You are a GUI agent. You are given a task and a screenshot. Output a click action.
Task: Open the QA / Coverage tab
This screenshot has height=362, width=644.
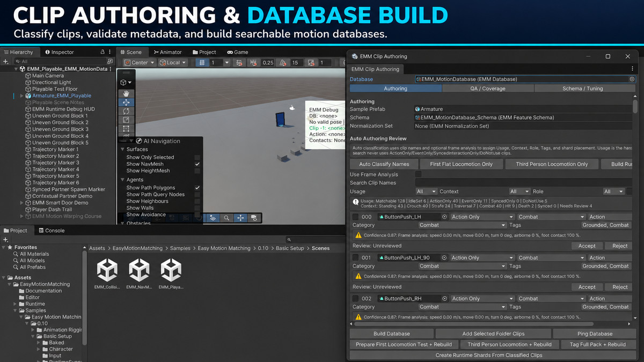pyautogui.click(x=488, y=88)
